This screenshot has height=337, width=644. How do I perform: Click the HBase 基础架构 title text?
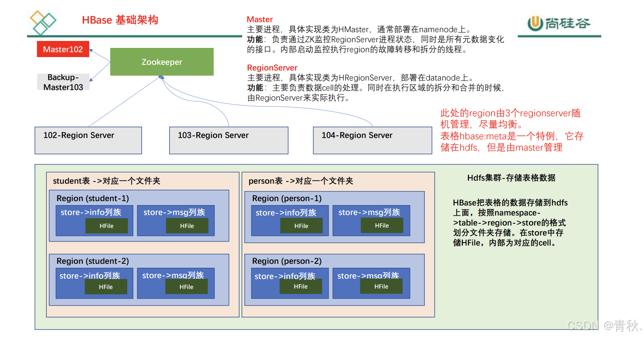[120, 20]
